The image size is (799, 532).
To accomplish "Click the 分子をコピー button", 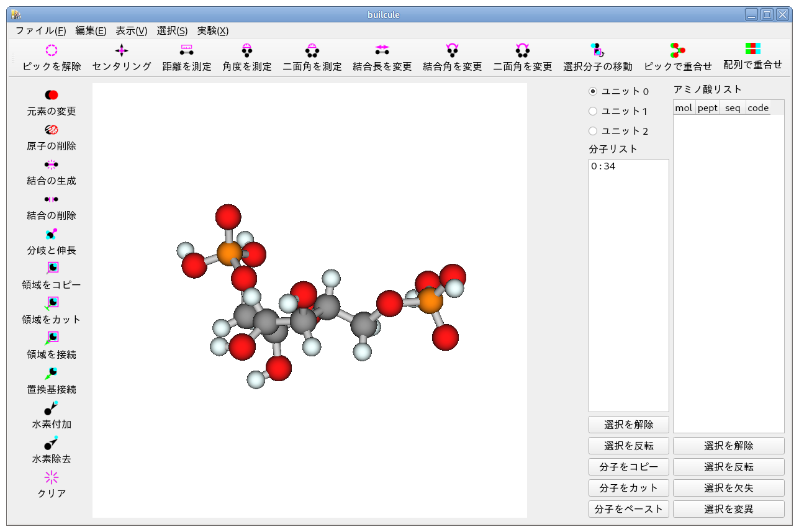I will click(x=628, y=467).
